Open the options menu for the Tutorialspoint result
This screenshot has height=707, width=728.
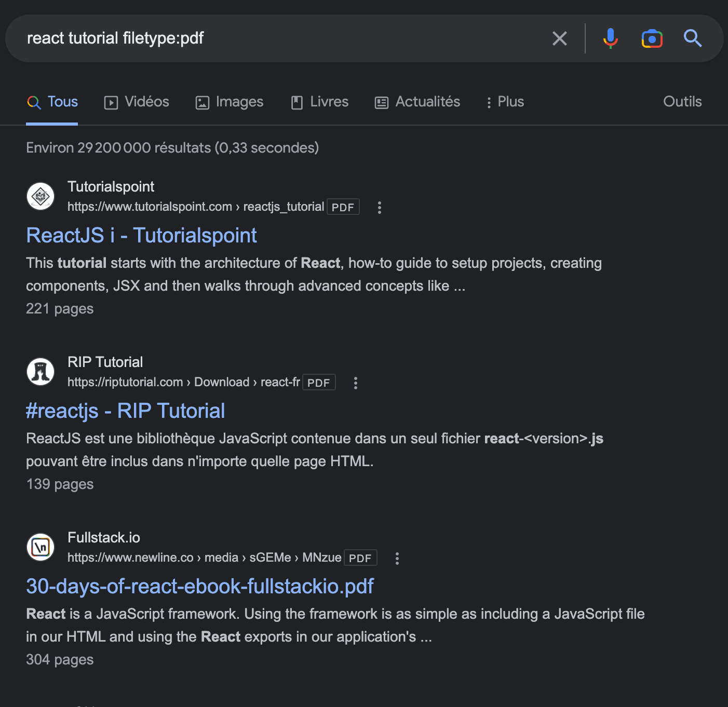[380, 208]
